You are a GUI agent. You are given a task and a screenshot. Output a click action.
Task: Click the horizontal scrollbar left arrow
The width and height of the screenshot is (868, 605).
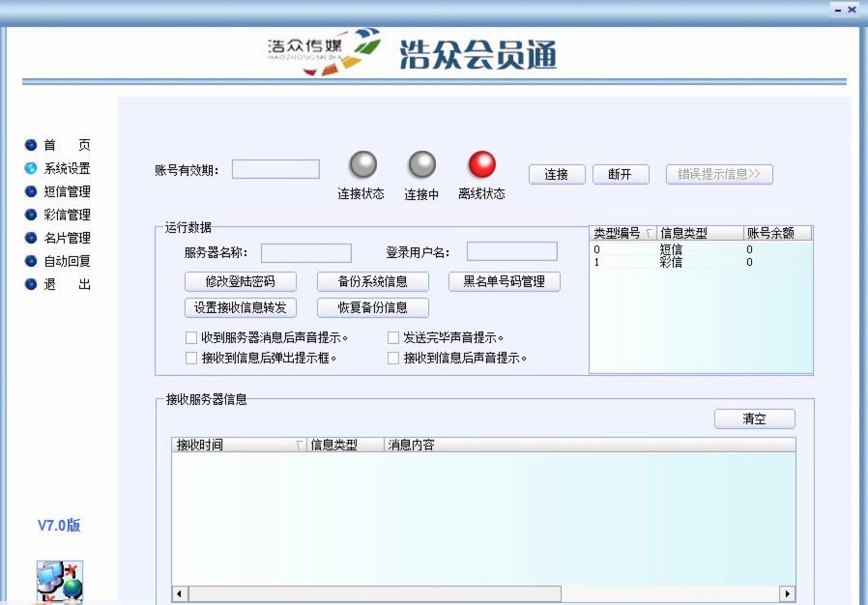pos(179,594)
